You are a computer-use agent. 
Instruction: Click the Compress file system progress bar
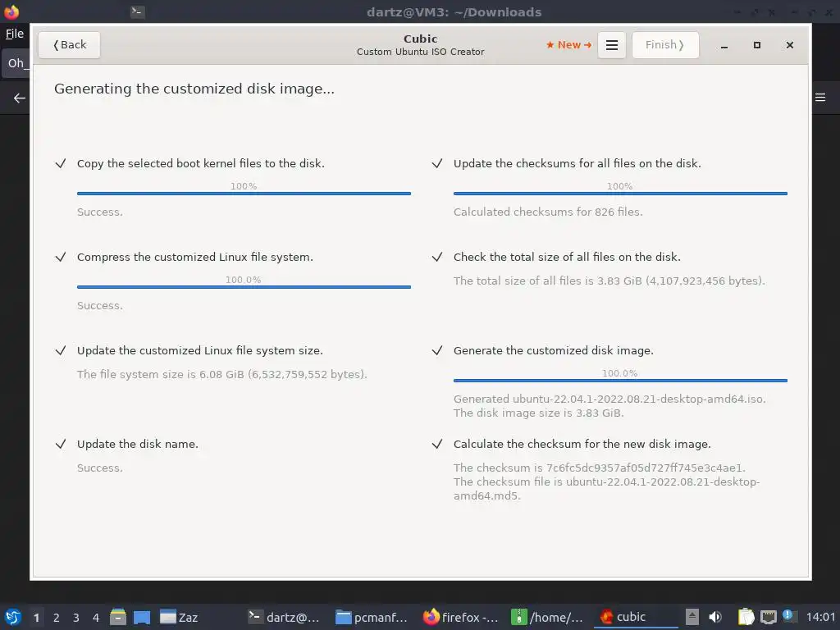[x=244, y=287]
